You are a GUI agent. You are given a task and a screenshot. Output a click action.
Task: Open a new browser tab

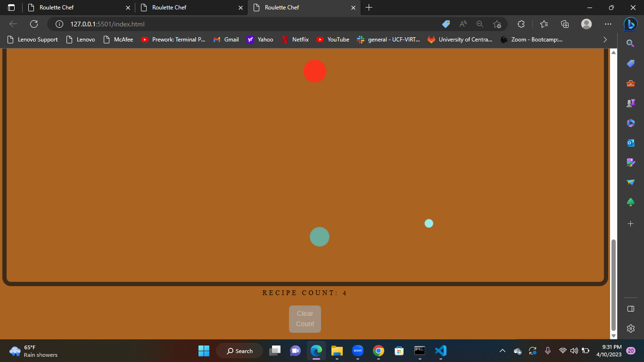coord(369,8)
